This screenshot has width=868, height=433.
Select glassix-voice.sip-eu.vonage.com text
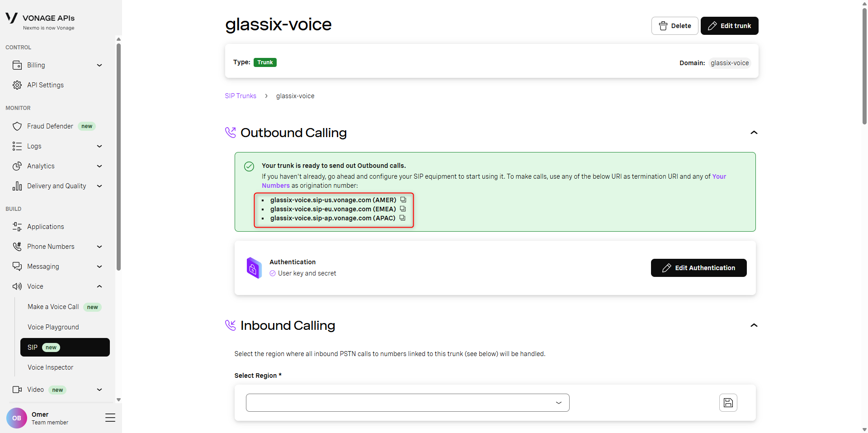coord(321,209)
